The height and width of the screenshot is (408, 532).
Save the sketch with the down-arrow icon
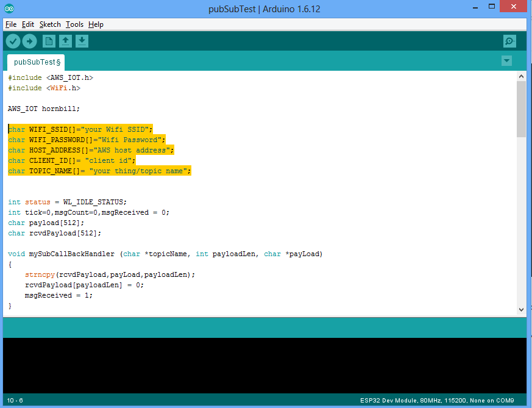[82, 41]
